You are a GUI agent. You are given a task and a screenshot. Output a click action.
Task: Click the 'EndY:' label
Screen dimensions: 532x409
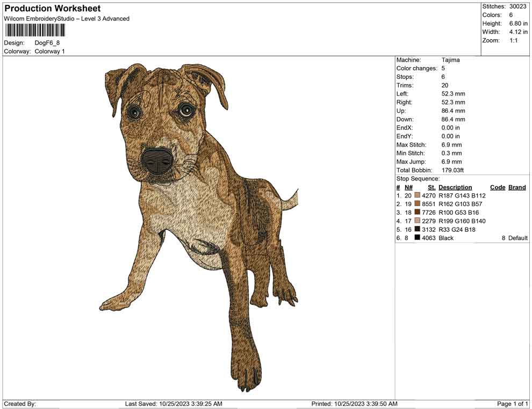(x=405, y=136)
